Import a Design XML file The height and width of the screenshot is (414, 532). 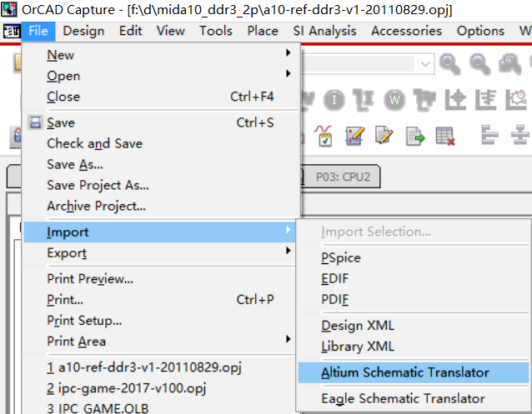(414, 326)
